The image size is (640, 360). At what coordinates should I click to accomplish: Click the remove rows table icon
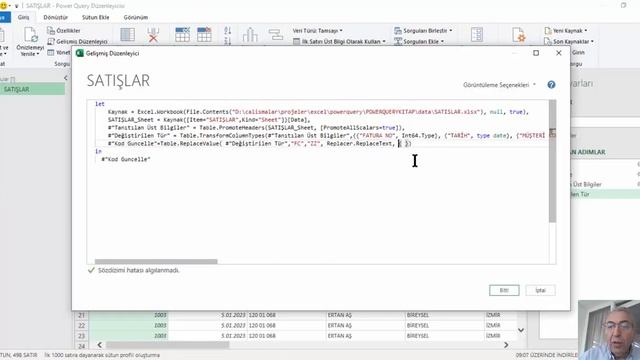pyautogui.click(x=204, y=35)
